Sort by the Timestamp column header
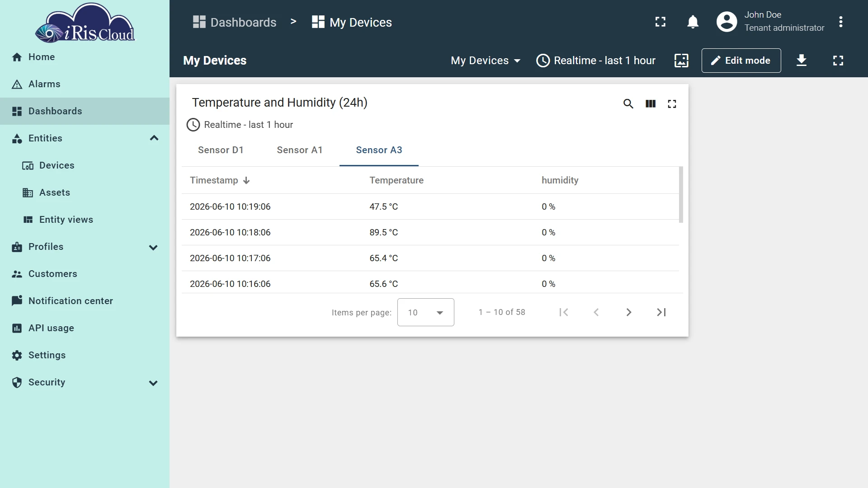This screenshot has height=488, width=868. click(220, 180)
